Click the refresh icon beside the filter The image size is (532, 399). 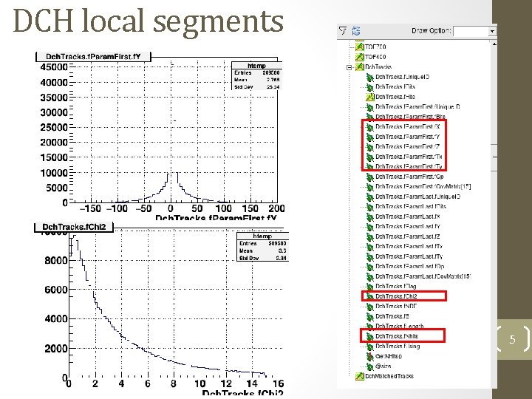(356, 31)
